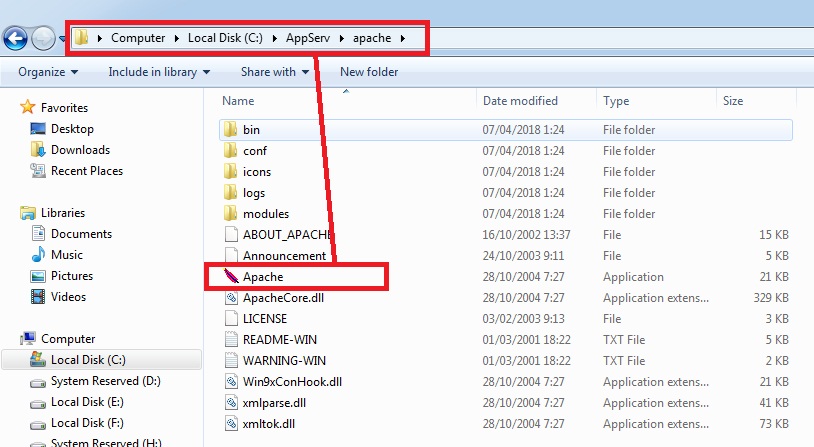814x447 pixels.
Task: Click the 329 KB size of ApacheCore.dll
Action: point(771,297)
